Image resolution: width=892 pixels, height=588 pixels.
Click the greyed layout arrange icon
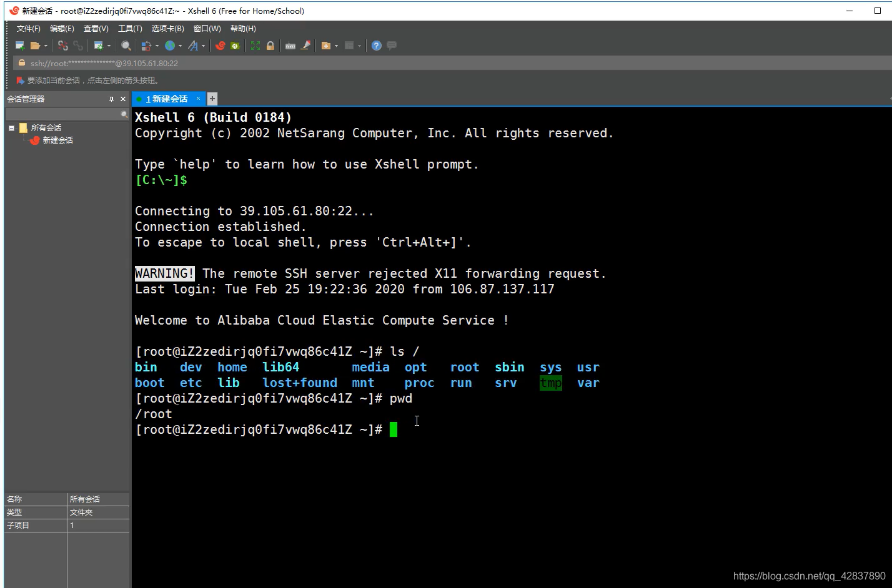pos(350,46)
